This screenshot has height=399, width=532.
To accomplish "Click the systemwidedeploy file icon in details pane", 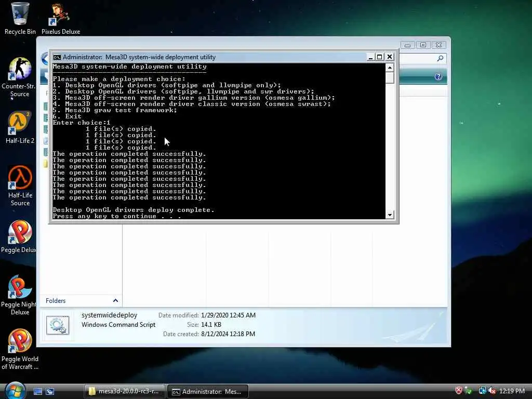I will [x=58, y=325].
